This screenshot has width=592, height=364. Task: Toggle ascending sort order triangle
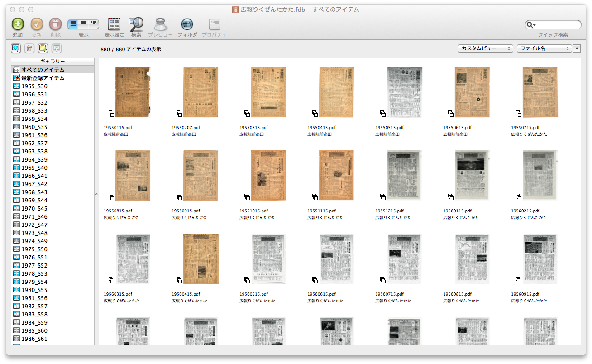(577, 48)
